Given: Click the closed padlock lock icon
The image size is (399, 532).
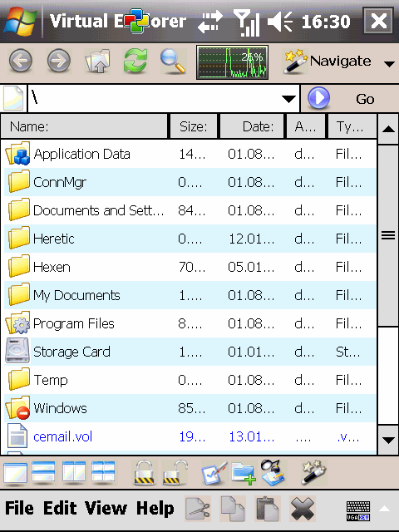Looking at the screenshot, I should pos(144,472).
